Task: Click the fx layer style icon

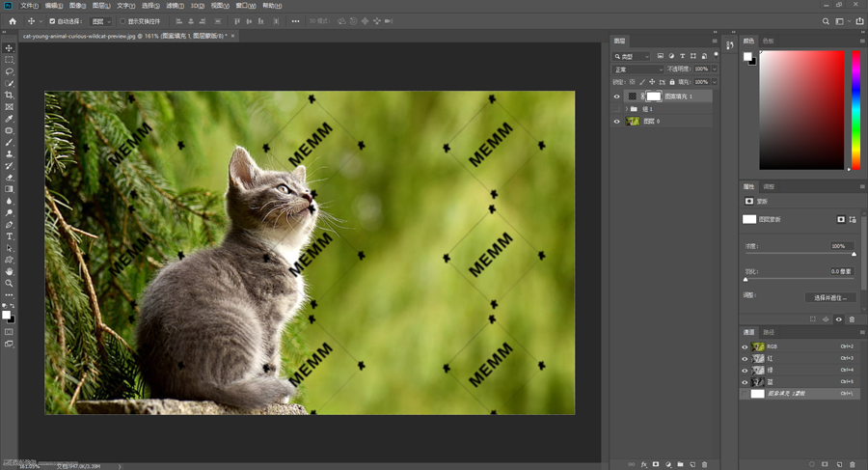Action: tap(643, 464)
